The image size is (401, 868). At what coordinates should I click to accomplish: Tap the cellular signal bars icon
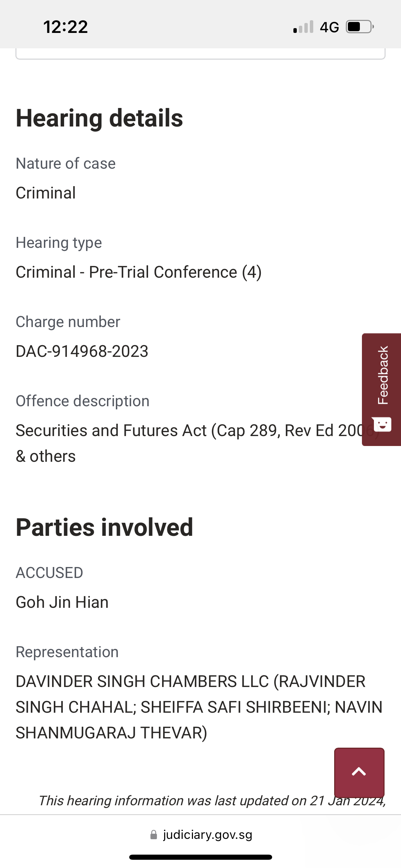tap(303, 27)
